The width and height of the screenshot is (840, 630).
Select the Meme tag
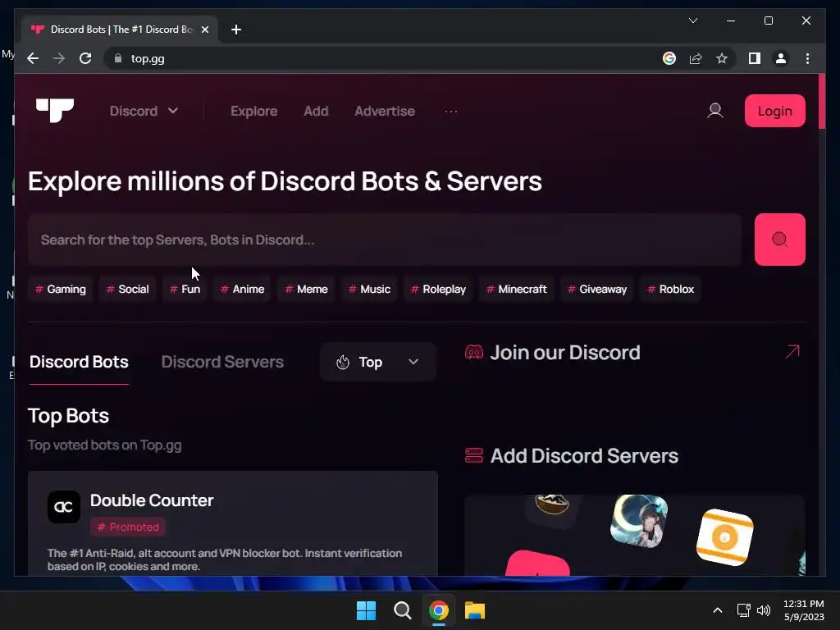pyautogui.click(x=307, y=290)
